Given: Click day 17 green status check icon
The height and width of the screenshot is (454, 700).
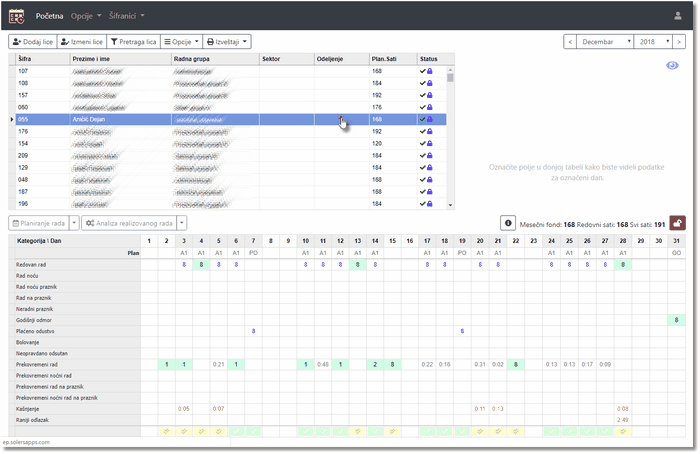Looking at the screenshot, I should coord(427,431).
